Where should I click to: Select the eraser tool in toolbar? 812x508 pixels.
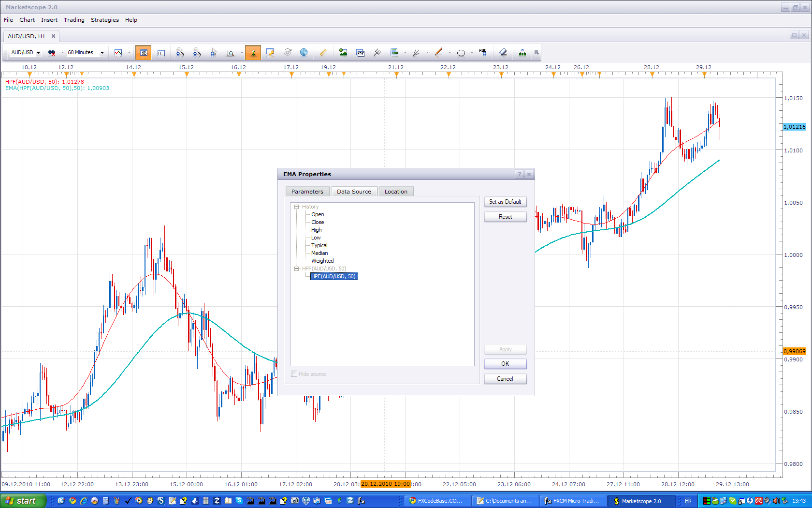click(x=503, y=53)
